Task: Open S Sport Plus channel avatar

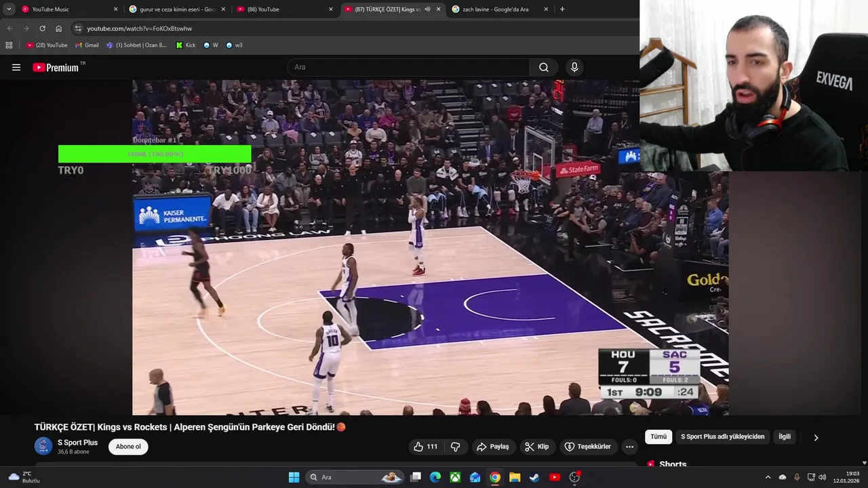Action: pos(43,446)
